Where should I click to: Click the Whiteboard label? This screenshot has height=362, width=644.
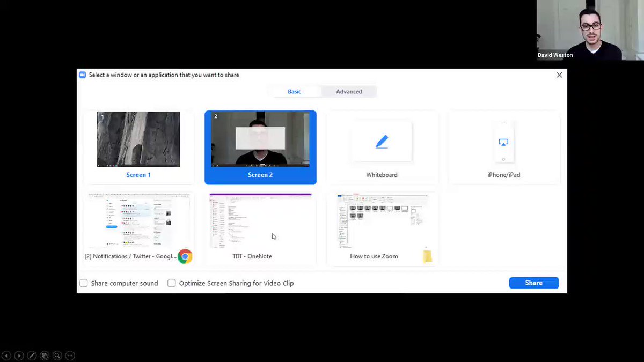382,175
